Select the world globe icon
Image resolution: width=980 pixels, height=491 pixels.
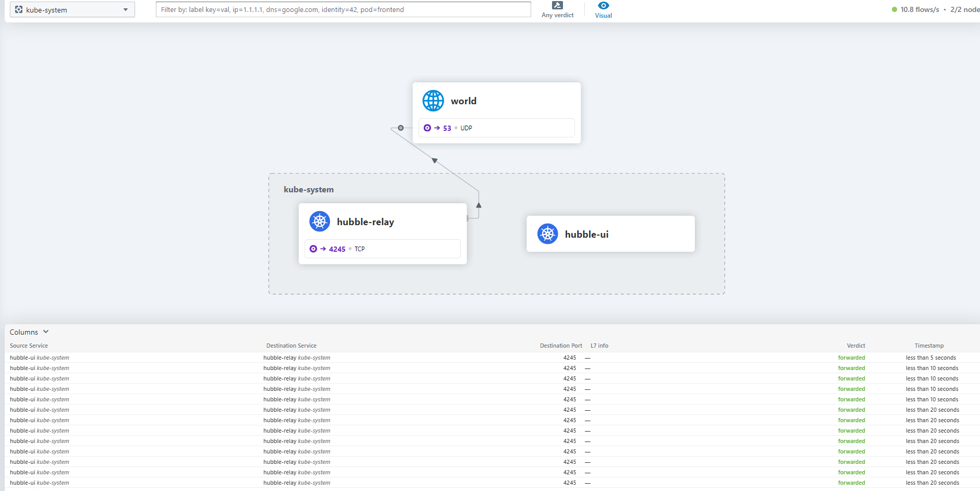point(433,101)
